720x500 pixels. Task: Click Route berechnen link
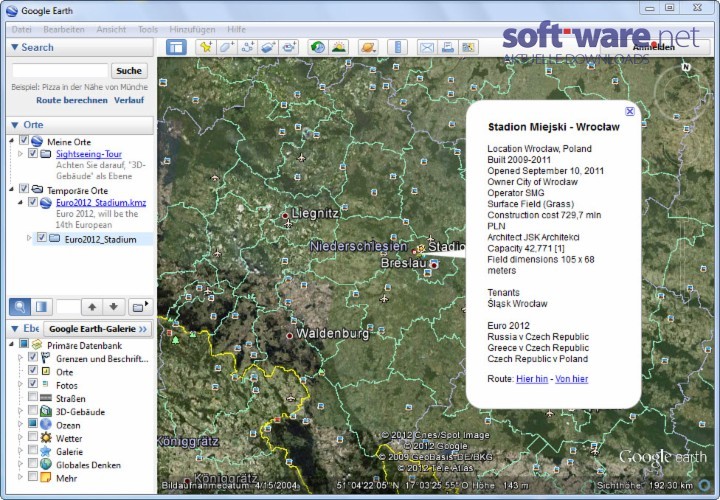(x=72, y=100)
